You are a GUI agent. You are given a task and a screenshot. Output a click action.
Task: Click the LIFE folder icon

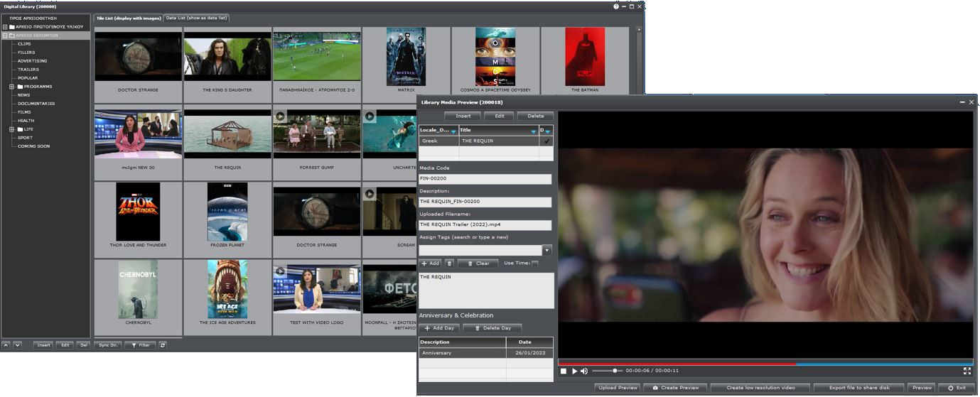(x=20, y=129)
